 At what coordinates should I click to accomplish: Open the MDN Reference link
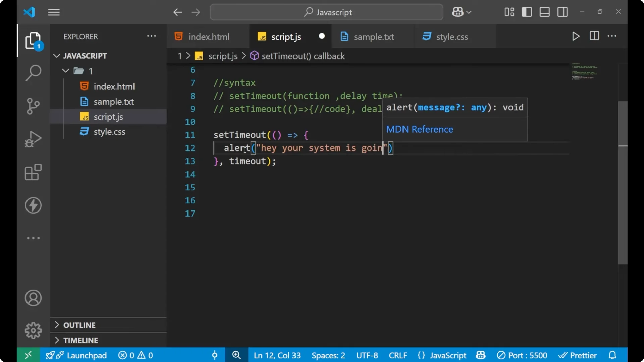pos(420,129)
